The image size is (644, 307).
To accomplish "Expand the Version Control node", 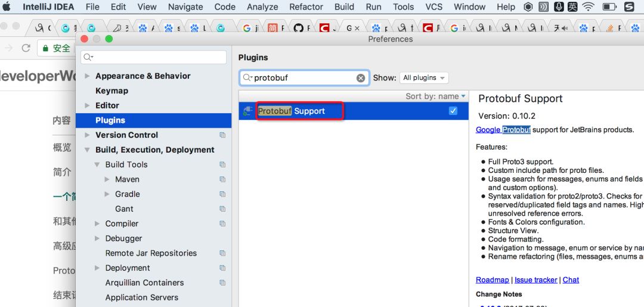I will tap(87, 135).
